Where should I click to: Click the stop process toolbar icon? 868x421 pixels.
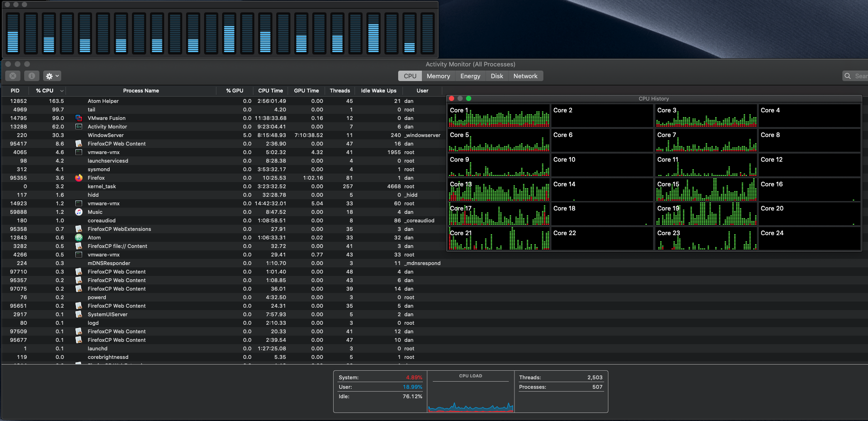pos(13,76)
